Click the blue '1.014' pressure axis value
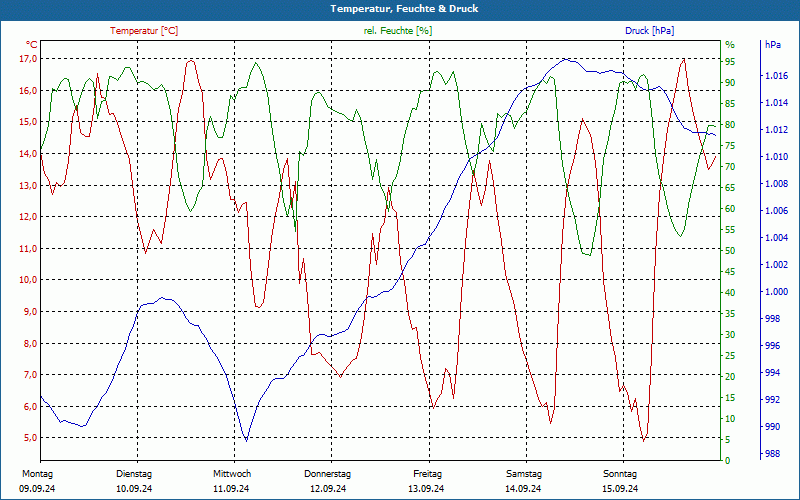800x500 pixels. coord(777,104)
